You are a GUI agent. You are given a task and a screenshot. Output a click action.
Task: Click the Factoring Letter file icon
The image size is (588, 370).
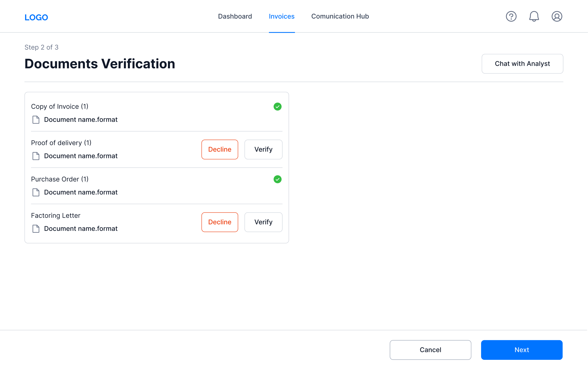click(x=36, y=229)
